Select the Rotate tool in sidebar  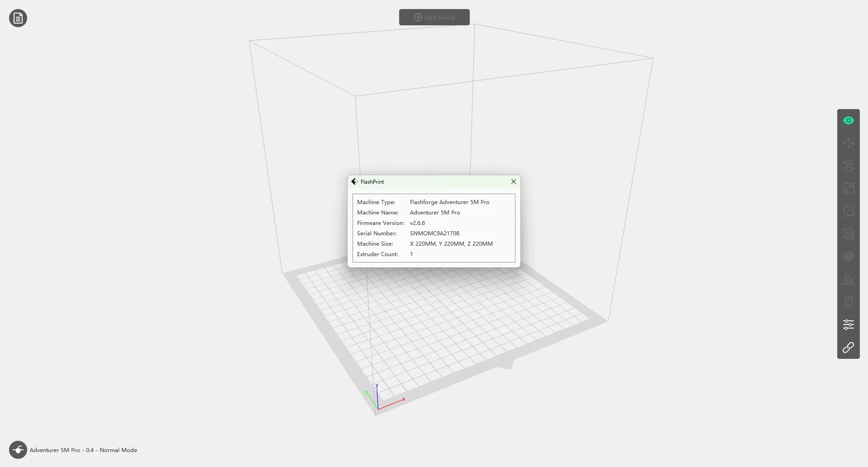click(848, 166)
